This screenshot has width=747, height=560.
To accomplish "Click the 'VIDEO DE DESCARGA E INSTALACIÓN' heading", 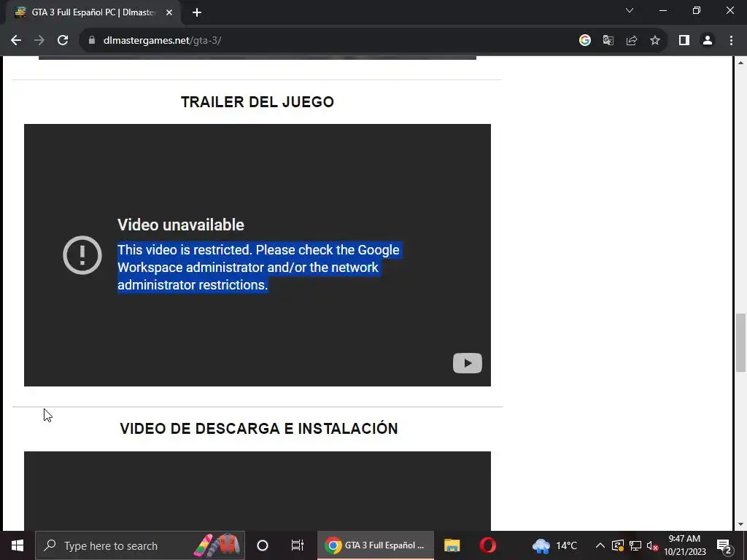I will click(259, 429).
